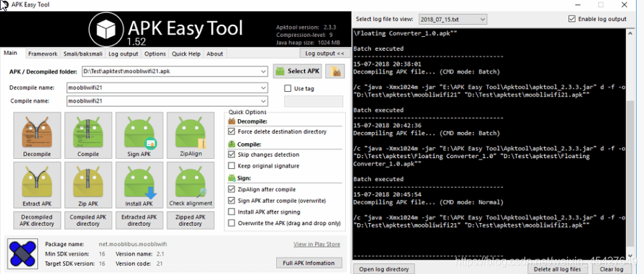Image resolution: width=644 pixels, height=274 pixels.
Task: Click Open log directory button
Action: 384,269
